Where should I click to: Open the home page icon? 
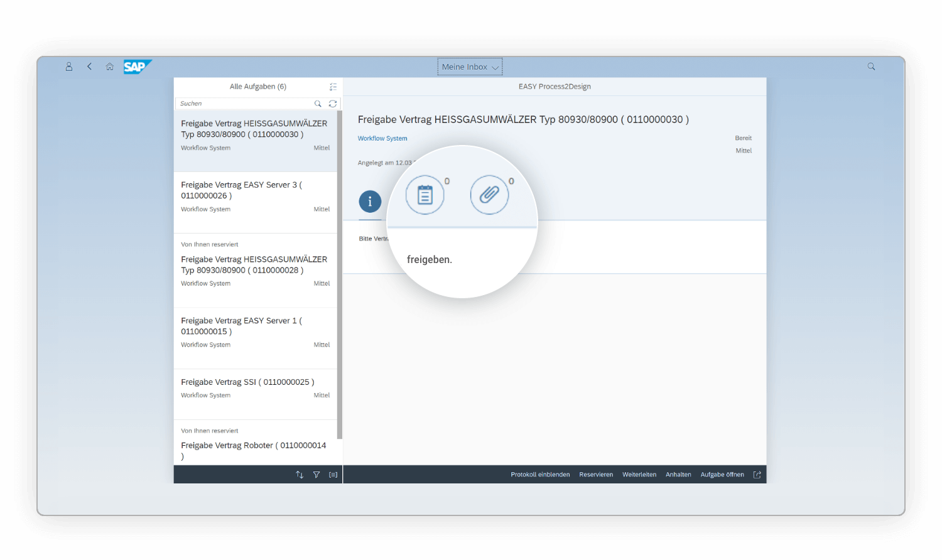(x=110, y=67)
